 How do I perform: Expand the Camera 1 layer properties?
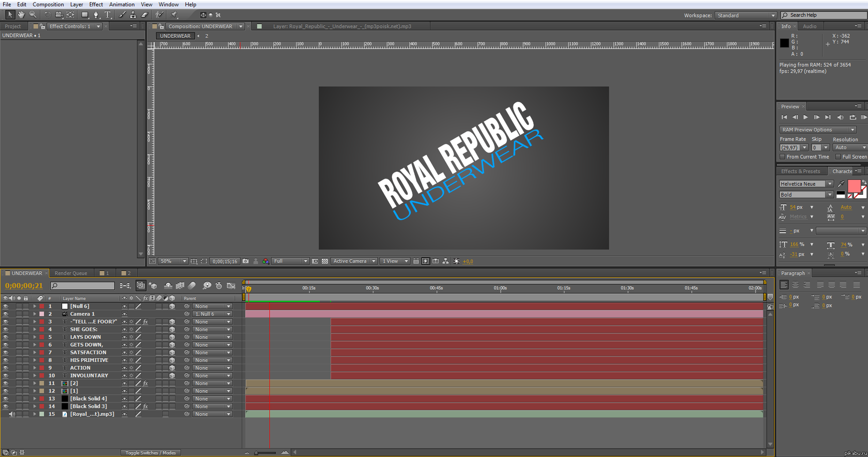pos(35,314)
